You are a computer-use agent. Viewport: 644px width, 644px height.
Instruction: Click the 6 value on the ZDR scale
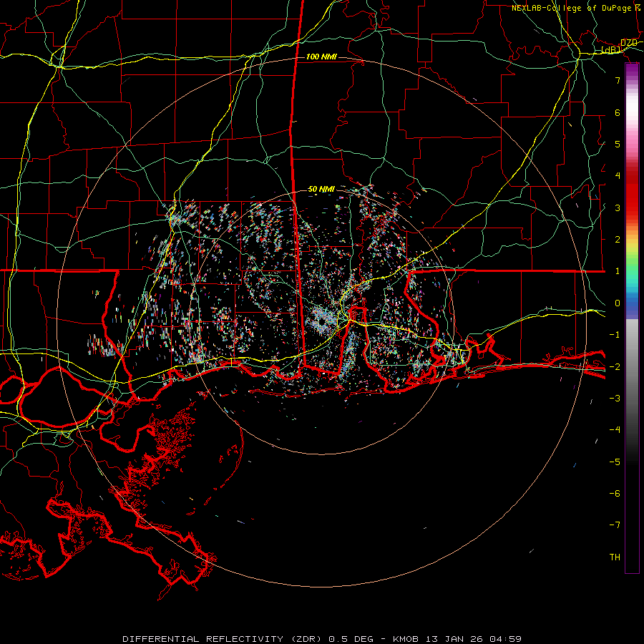point(618,112)
